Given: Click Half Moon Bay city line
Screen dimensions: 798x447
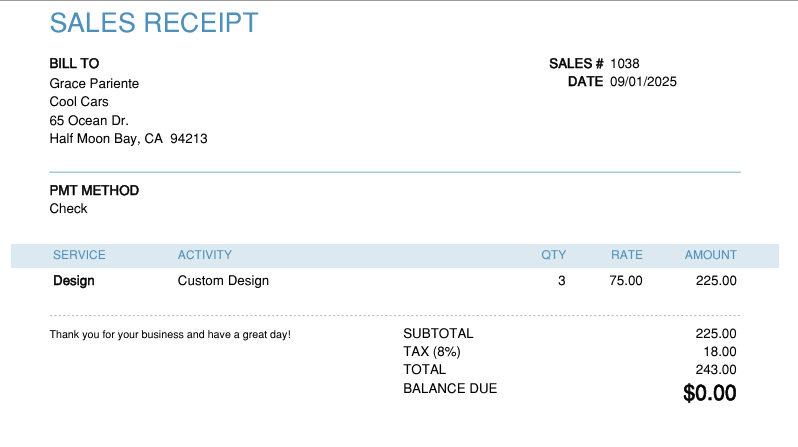Looking at the screenshot, I should point(128,139).
